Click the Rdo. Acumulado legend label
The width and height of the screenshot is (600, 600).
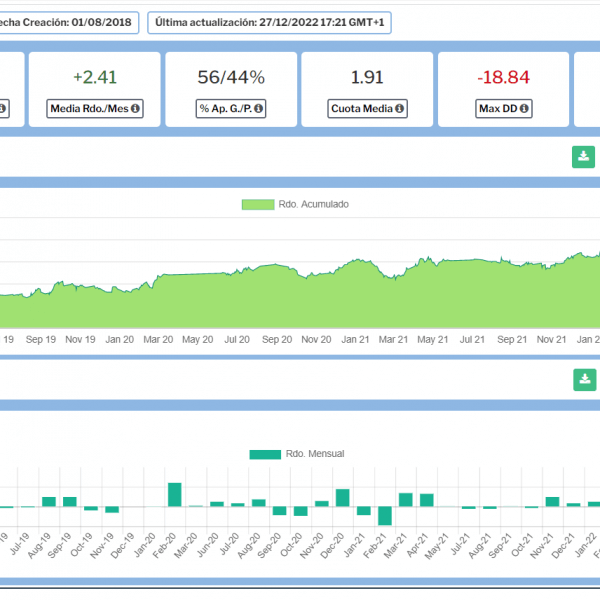313,204
